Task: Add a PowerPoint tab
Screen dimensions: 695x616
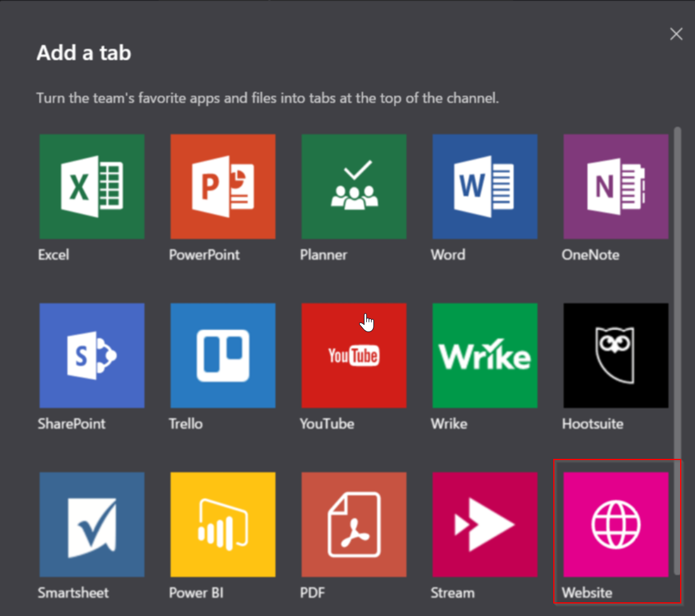Action: click(223, 186)
